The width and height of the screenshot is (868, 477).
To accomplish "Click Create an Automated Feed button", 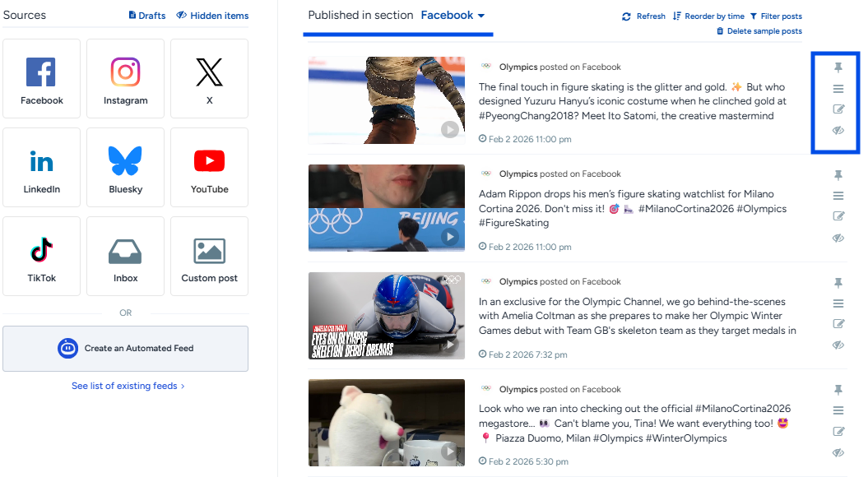I will pyautogui.click(x=126, y=349).
